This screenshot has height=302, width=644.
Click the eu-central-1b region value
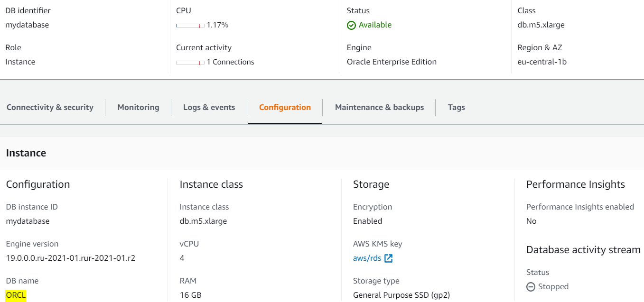pos(542,62)
